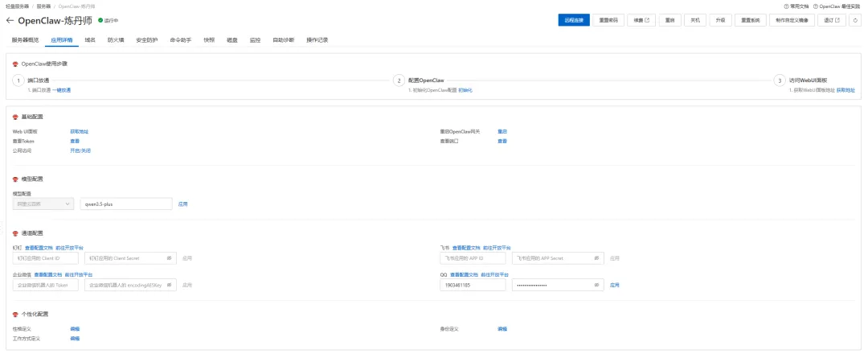Image resolution: width=868 pixels, height=354 pixels.
Task: Toggle visibility eye in QQ secret field
Action: pyautogui.click(x=596, y=285)
